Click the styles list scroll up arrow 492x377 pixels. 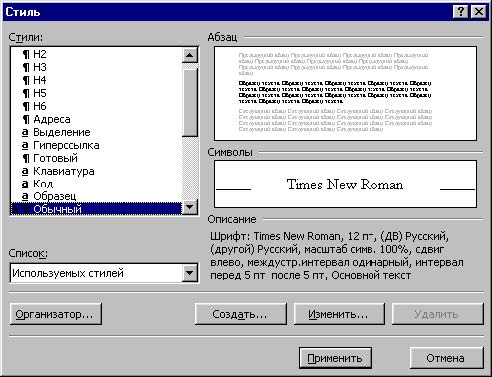(190, 55)
